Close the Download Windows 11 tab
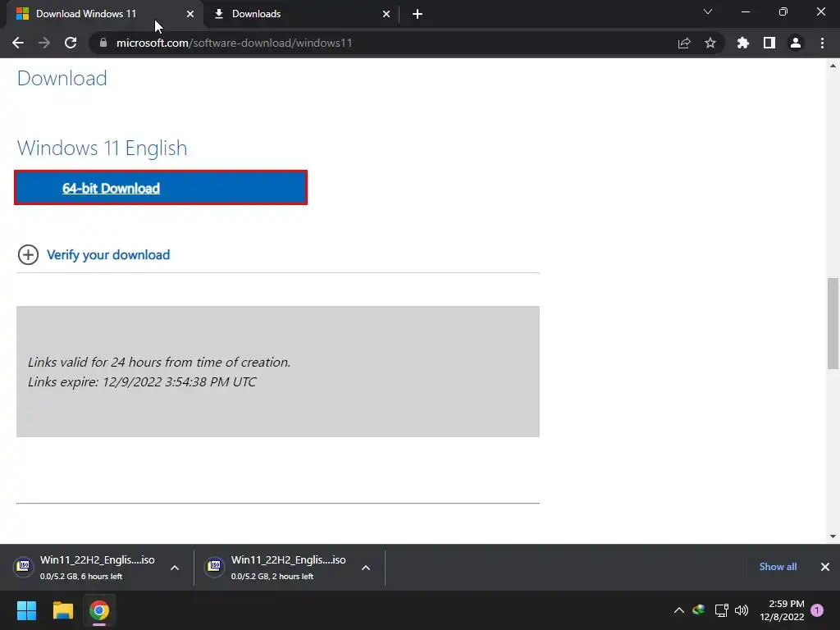 click(190, 14)
